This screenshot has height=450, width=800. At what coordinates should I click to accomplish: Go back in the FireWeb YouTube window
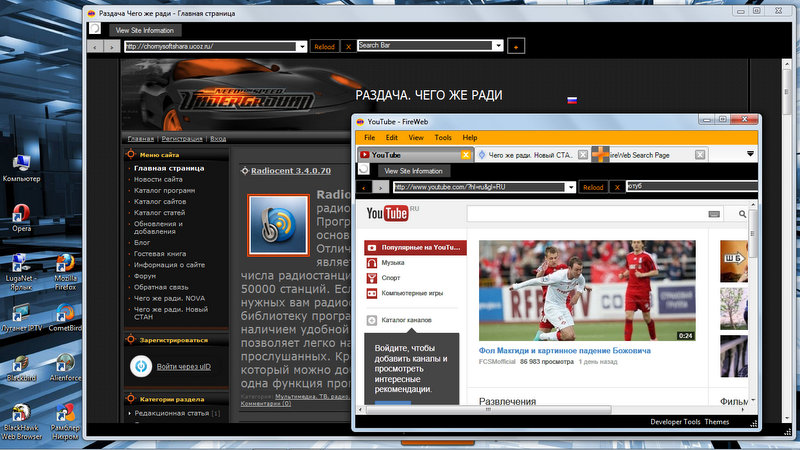click(364, 187)
